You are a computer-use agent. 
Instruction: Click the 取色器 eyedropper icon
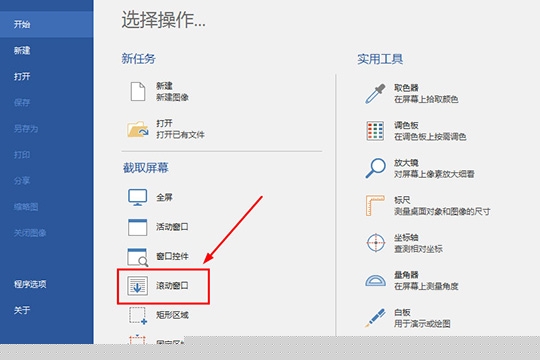375,94
